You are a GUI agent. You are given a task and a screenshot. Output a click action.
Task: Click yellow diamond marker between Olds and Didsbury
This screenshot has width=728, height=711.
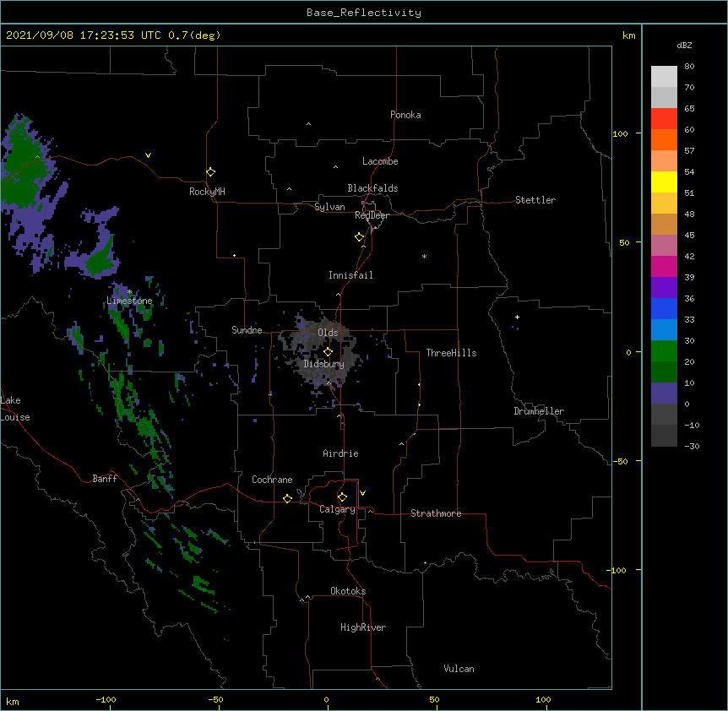tap(328, 351)
